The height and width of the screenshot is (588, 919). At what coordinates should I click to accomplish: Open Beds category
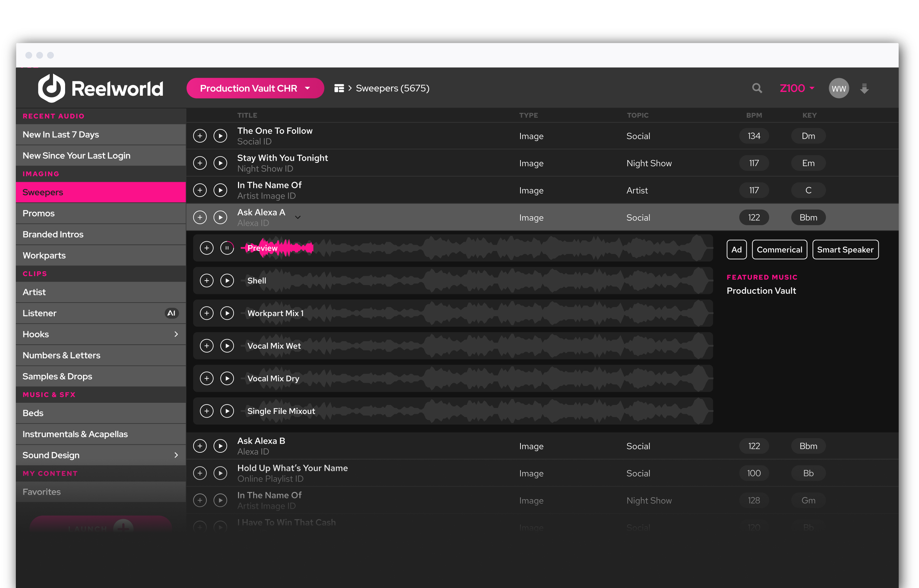(x=101, y=413)
